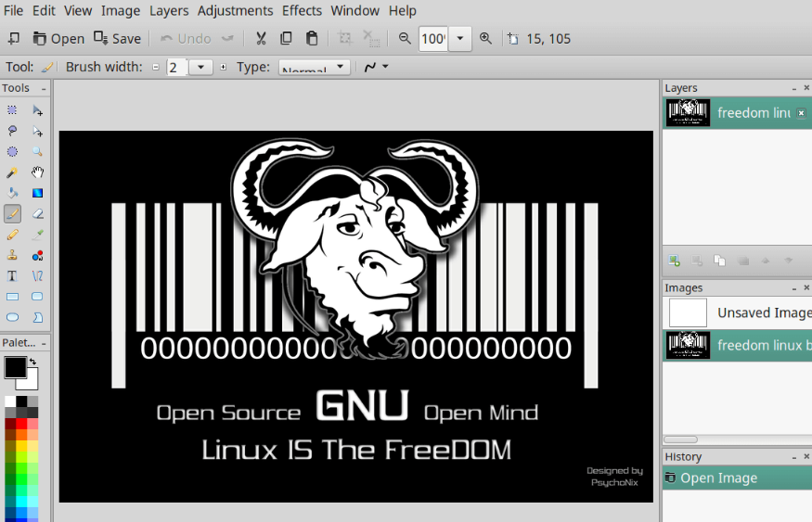The height and width of the screenshot is (522, 812).
Task: Pick bright red from the palette
Action: coord(21,424)
